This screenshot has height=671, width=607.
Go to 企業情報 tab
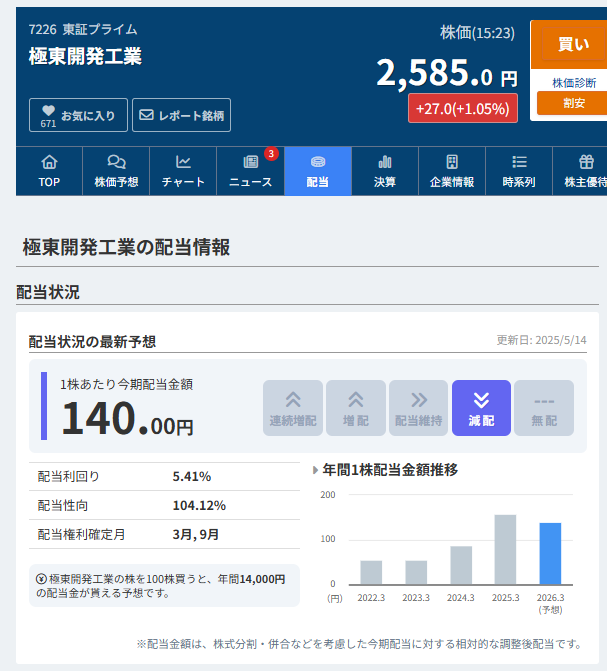pos(452,171)
